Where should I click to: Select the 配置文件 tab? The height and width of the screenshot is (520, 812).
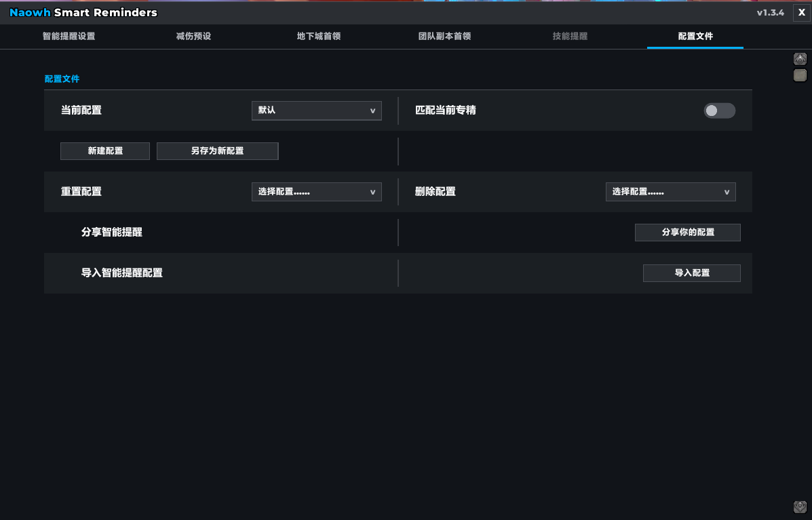tap(695, 36)
